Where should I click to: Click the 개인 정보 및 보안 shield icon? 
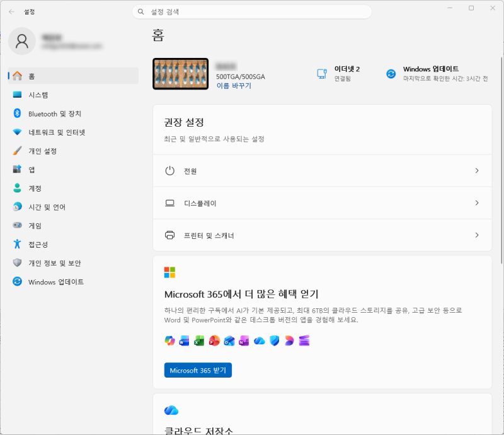18,263
